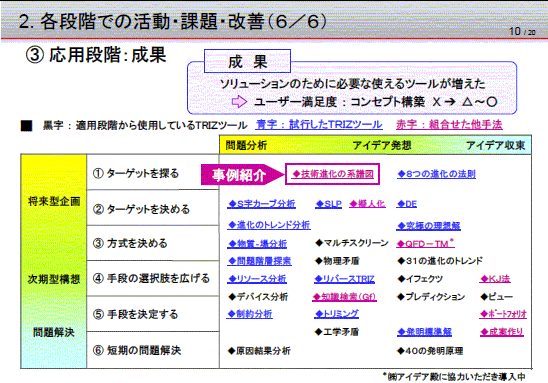Image resolution: width=548 pixels, height=383 pixels.
Task: Click the 赤字：組合せた他手法 legend link
Action: (449, 125)
